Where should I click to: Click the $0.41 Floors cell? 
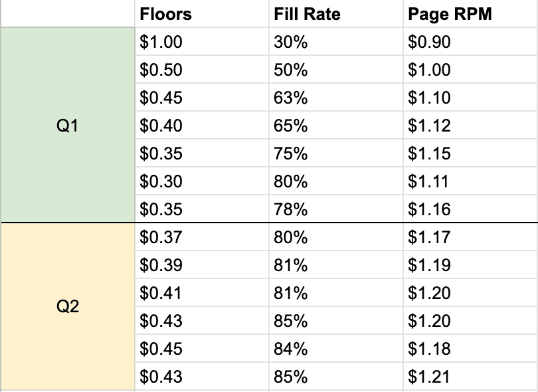point(200,293)
